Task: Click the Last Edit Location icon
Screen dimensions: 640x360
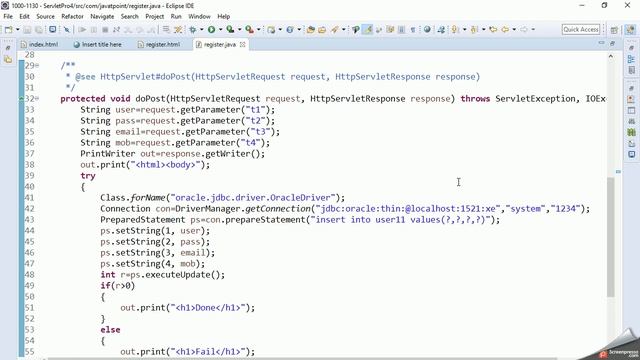Action: point(493,29)
